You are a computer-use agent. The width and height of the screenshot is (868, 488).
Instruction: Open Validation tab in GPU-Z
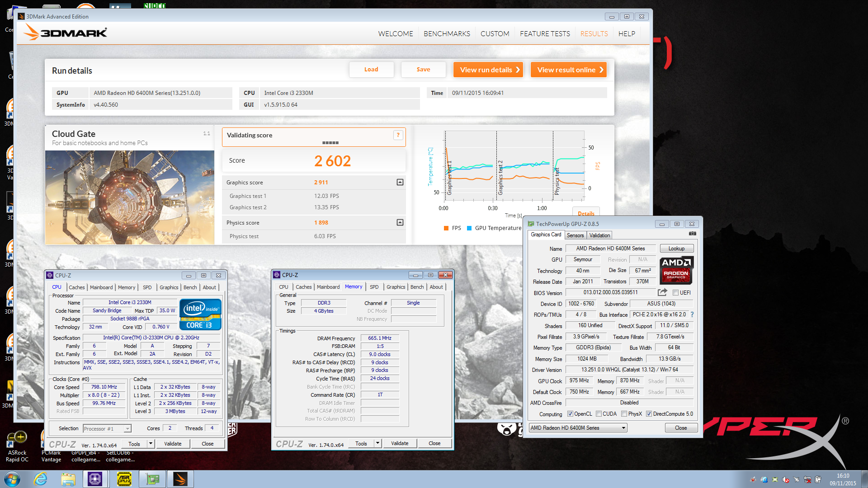click(599, 235)
